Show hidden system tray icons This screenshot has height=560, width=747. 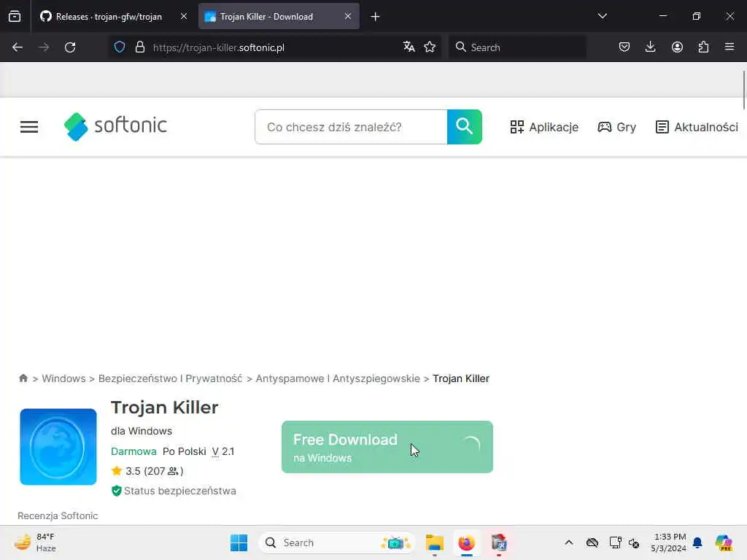(569, 542)
